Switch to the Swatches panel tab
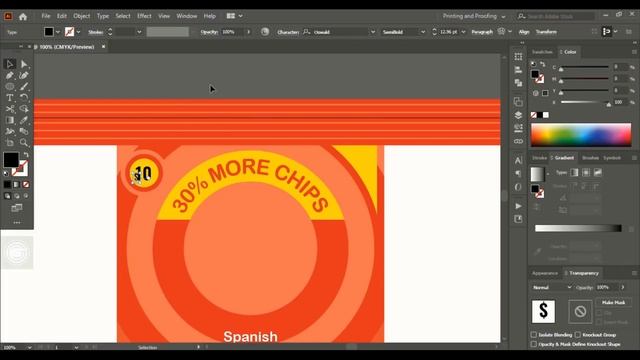 [542, 52]
